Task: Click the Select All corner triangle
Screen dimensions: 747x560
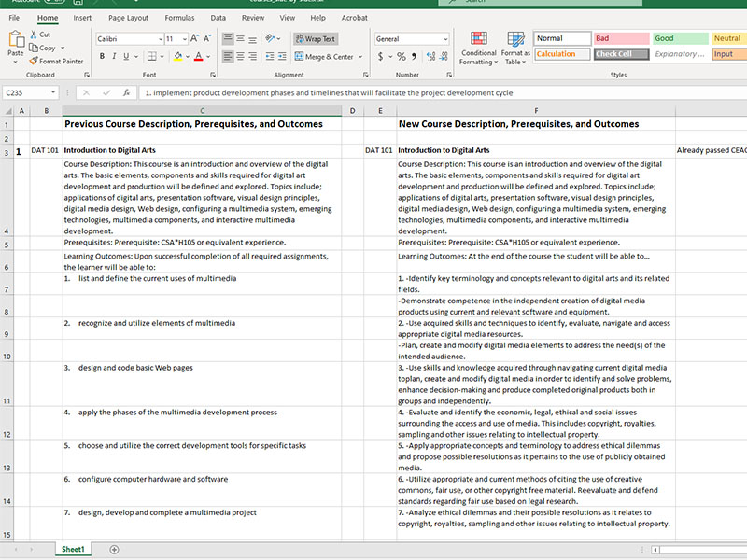Action: [7, 111]
